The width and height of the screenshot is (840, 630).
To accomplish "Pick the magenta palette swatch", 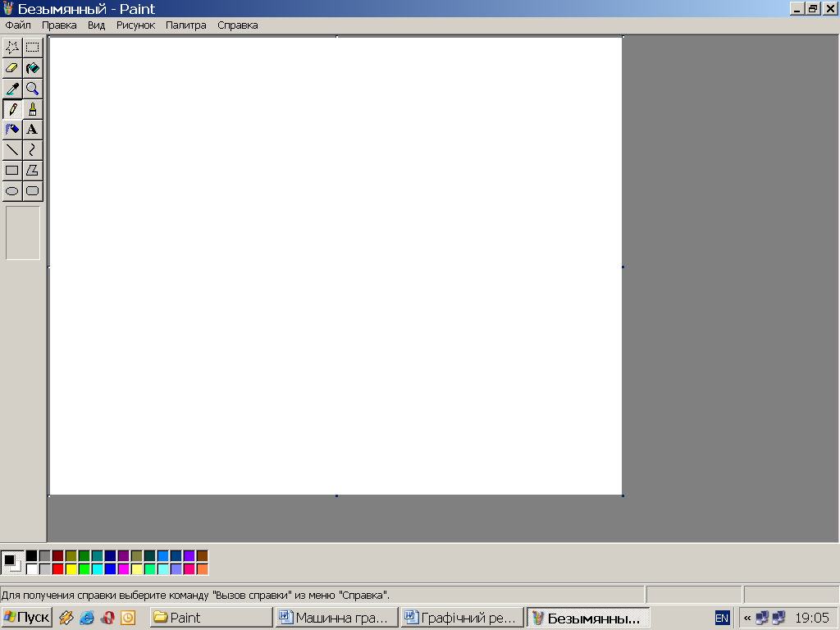I will [x=123, y=569].
